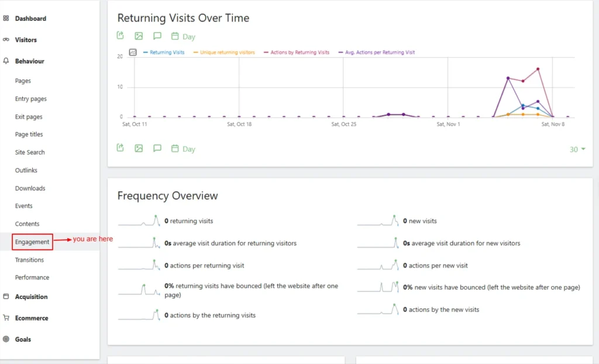This screenshot has height=364, width=599.
Task: Click the purple data point at the graph peak
Action: [508, 78]
